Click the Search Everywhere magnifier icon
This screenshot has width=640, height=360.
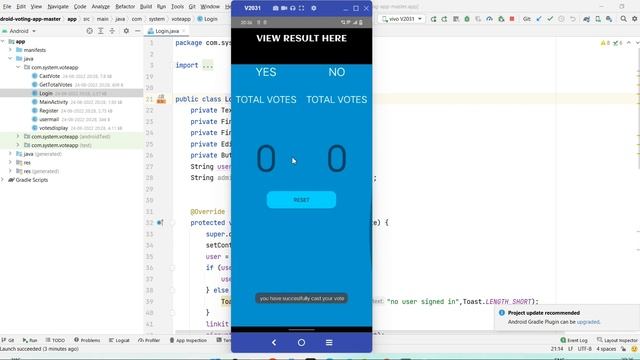(x=623, y=19)
